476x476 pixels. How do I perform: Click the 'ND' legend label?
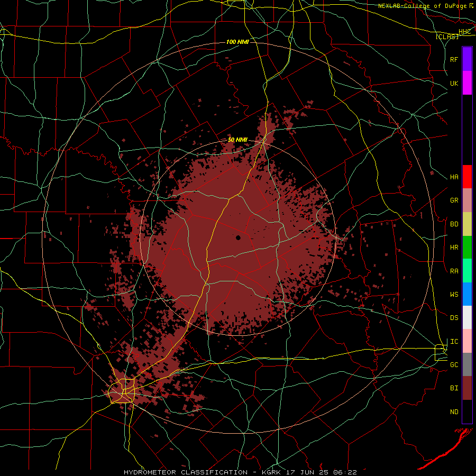[x=454, y=412]
